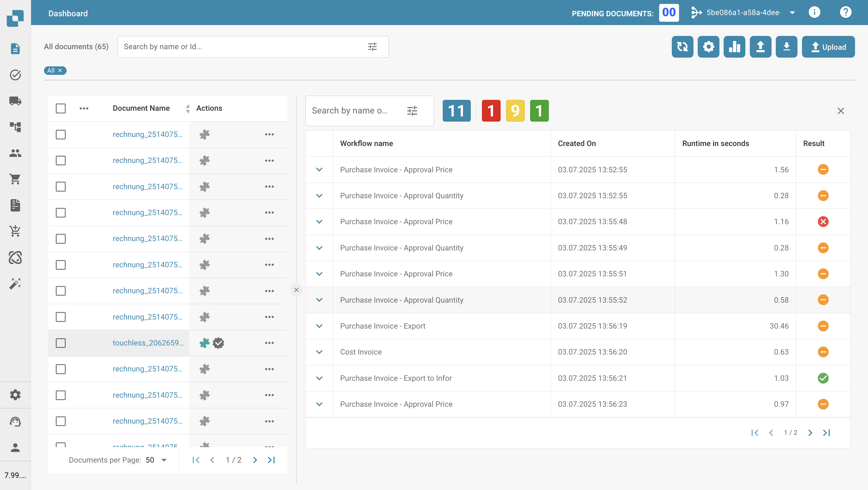Click the Upload button

(828, 47)
